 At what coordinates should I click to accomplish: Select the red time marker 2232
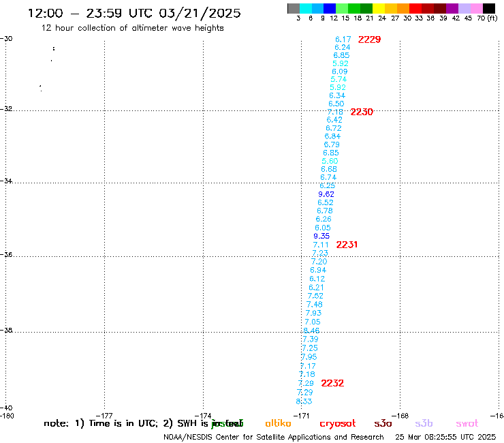pos(332,383)
